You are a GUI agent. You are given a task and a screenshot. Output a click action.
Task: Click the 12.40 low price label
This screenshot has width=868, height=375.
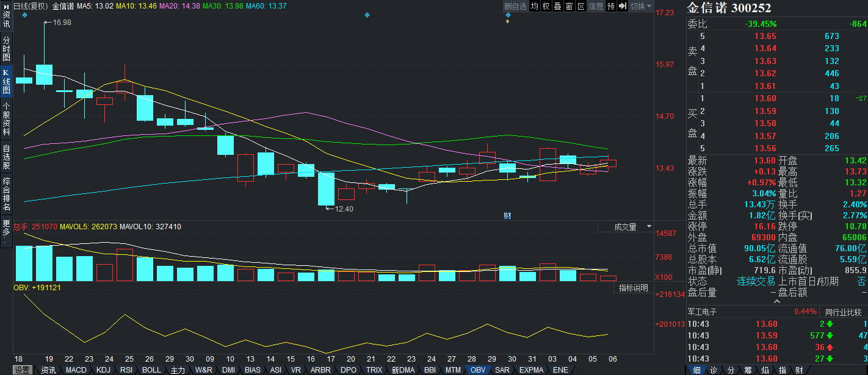(x=344, y=209)
